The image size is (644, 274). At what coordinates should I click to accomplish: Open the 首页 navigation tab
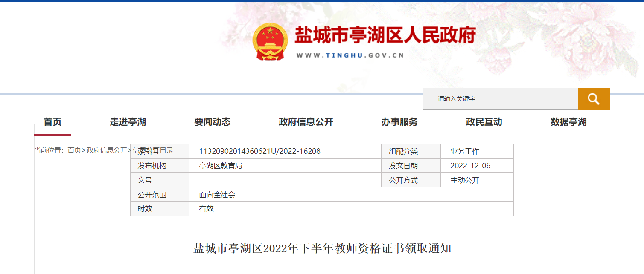(52, 122)
